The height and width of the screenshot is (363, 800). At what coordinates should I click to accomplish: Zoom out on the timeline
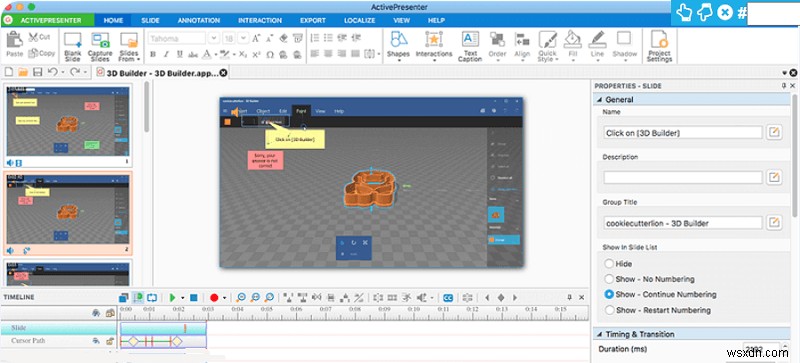coord(255,298)
